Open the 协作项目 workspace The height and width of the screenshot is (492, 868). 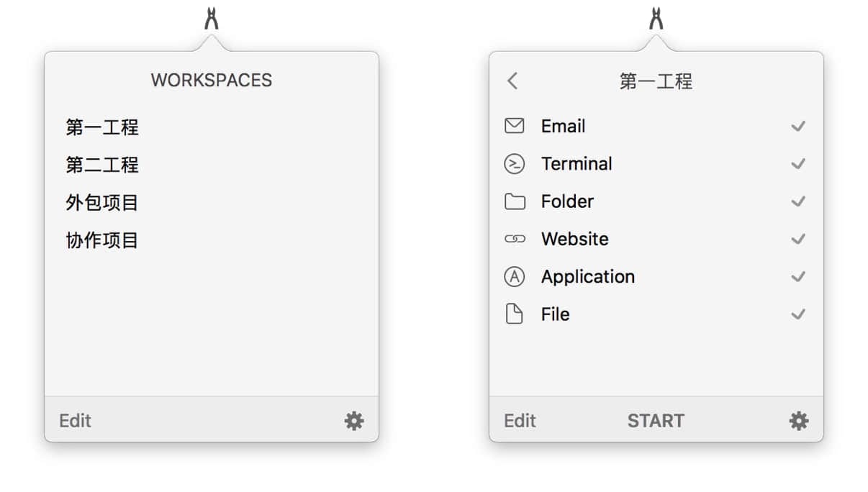(x=102, y=240)
